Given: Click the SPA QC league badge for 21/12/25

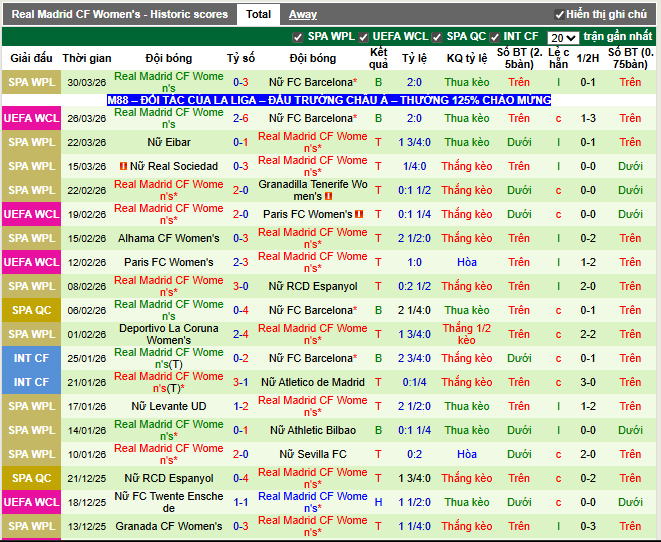Looking at the screenshot, I should tap(32, 478).
